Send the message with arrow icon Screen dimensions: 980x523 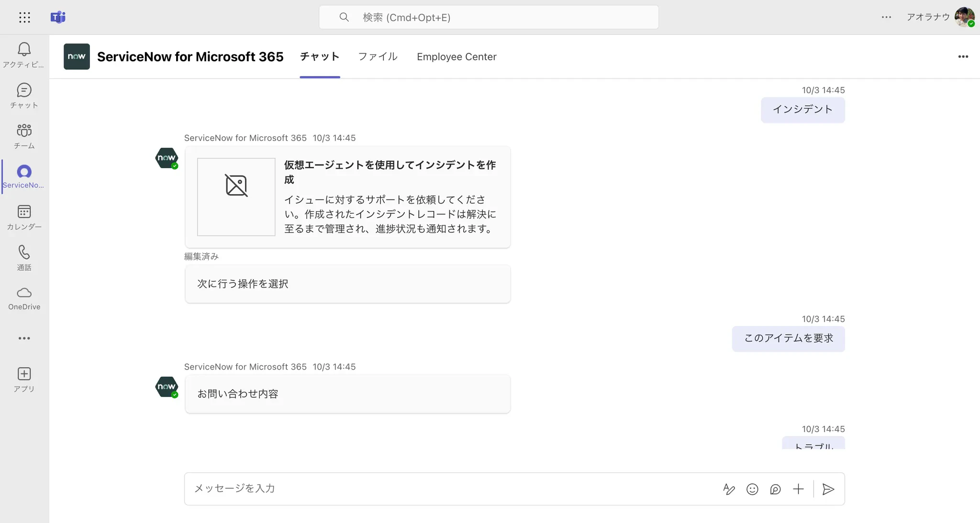pos(828,489)
